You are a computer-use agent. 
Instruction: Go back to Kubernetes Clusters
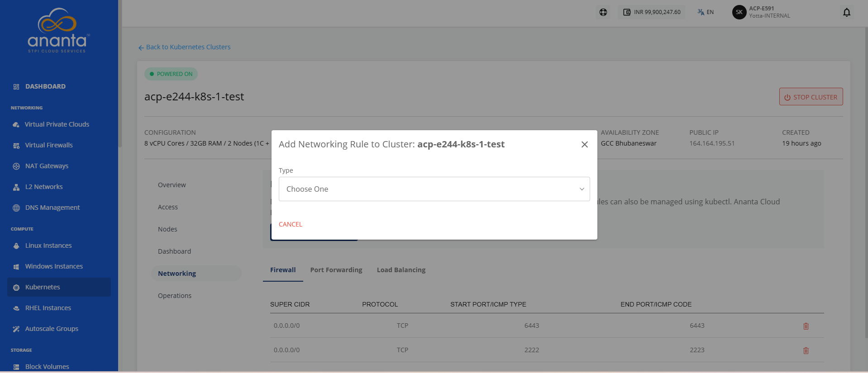pyautogui.click(x=184, y=47)
